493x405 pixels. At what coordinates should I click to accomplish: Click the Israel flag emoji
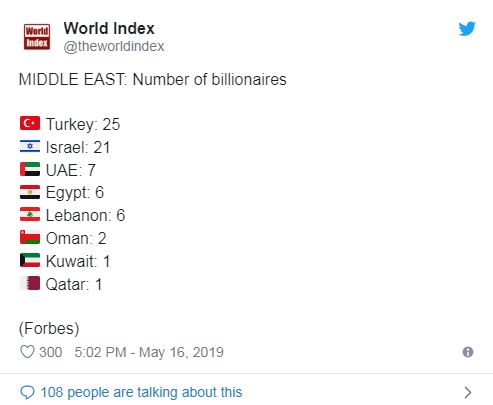tap(30, 146)
